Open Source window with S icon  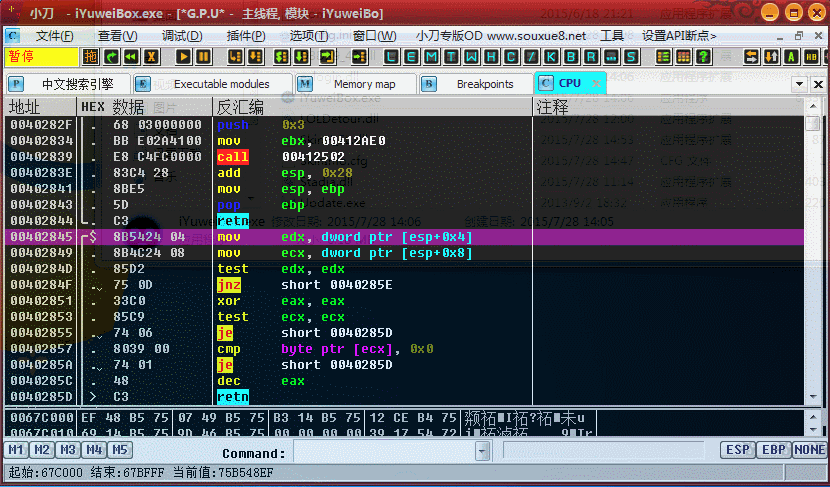click(x=631, y=57)
